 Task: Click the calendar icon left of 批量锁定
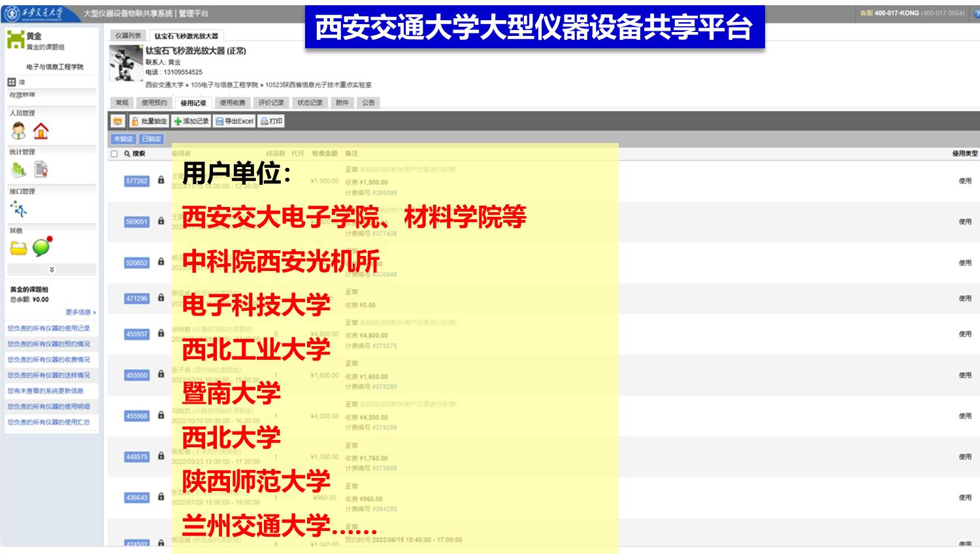coord(118,121)
